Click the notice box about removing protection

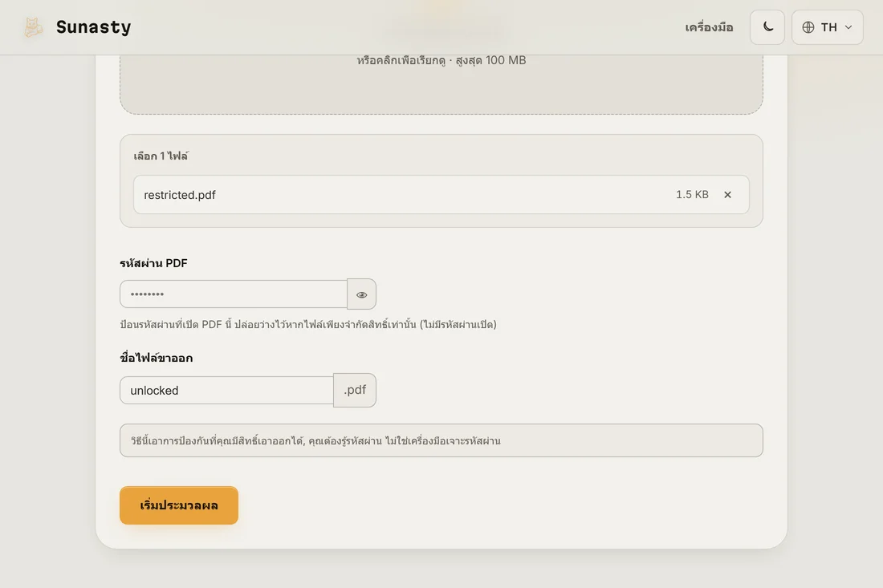[441, 440]
